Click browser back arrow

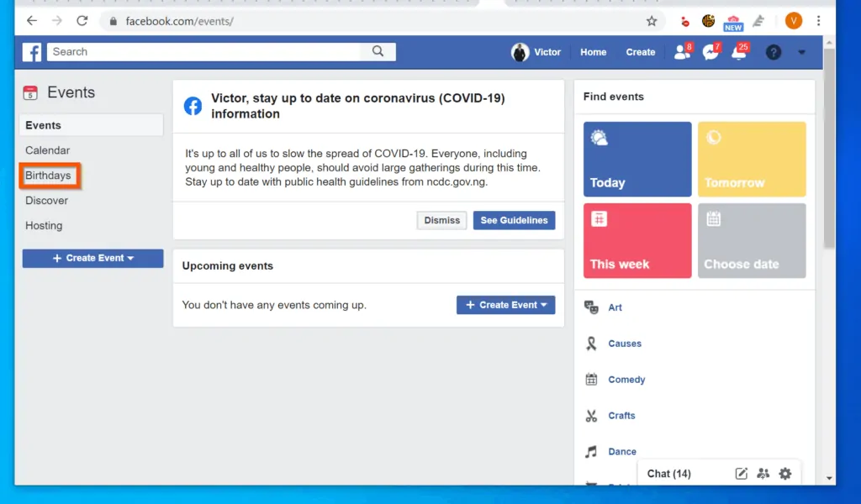point(32,21)
